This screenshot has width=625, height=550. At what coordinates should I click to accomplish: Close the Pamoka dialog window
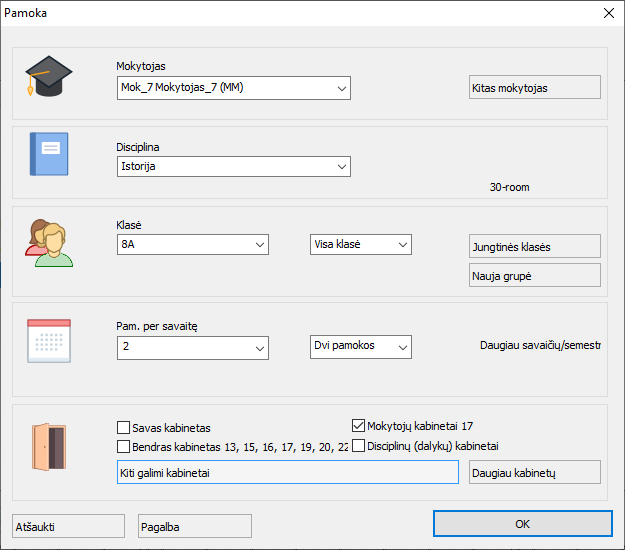click(609, 13)
